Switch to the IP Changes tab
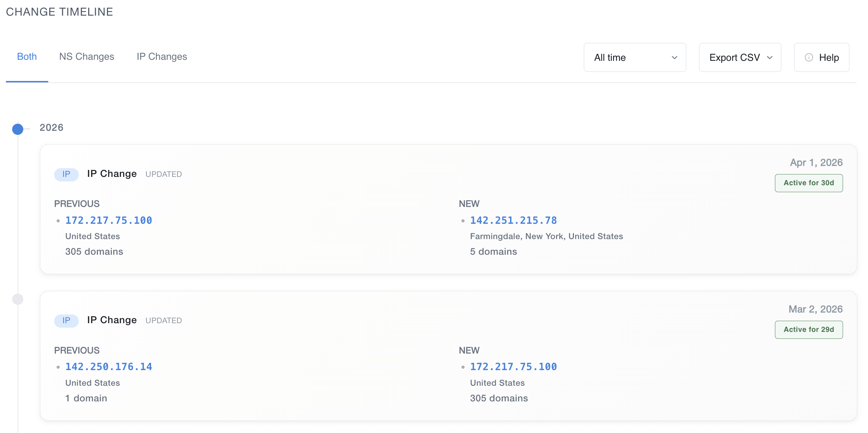This screenshot has width=868, height=433. click(x=162, y=57)
